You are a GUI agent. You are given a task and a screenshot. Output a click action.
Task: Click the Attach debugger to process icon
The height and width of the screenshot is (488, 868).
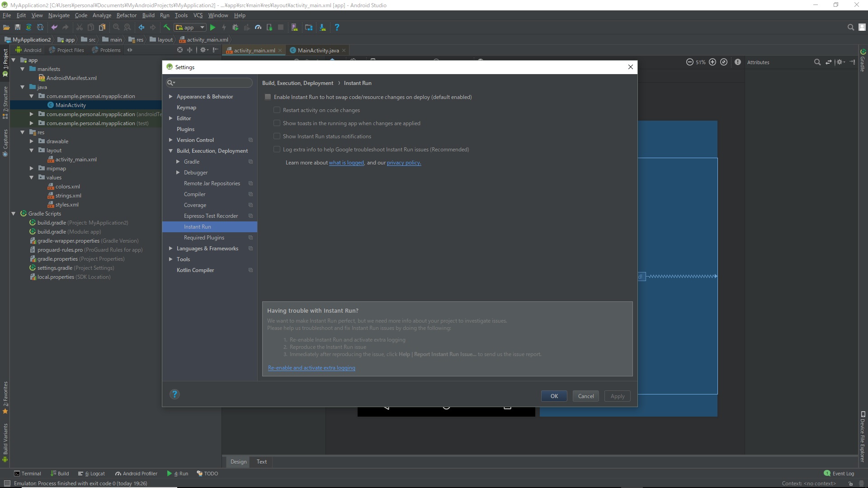coord(269,28)
